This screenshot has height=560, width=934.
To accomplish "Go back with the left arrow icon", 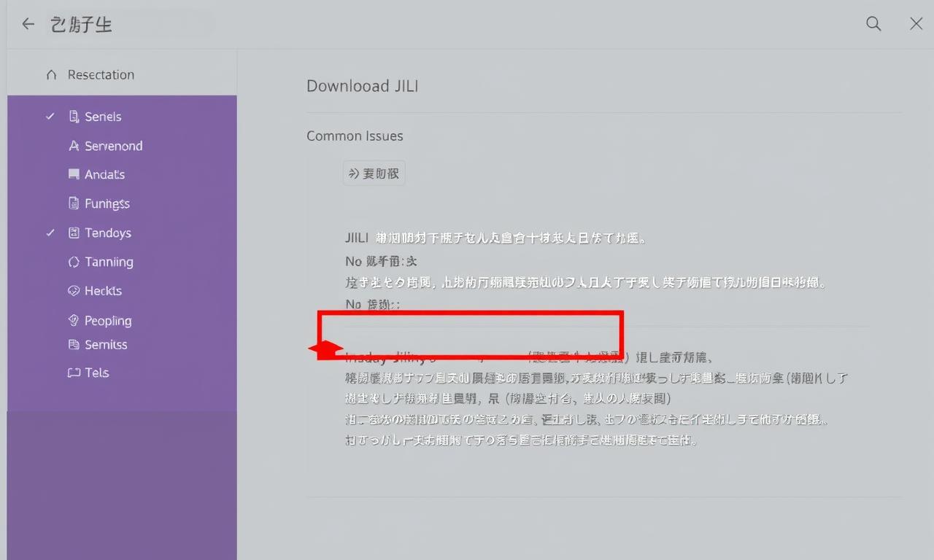I will point(28,24).
